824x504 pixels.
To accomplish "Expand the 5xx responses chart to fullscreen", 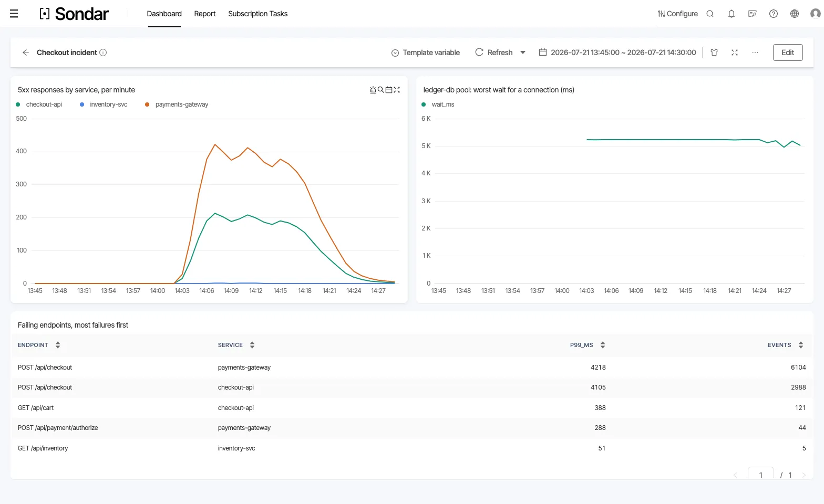I will pos(397,90).
